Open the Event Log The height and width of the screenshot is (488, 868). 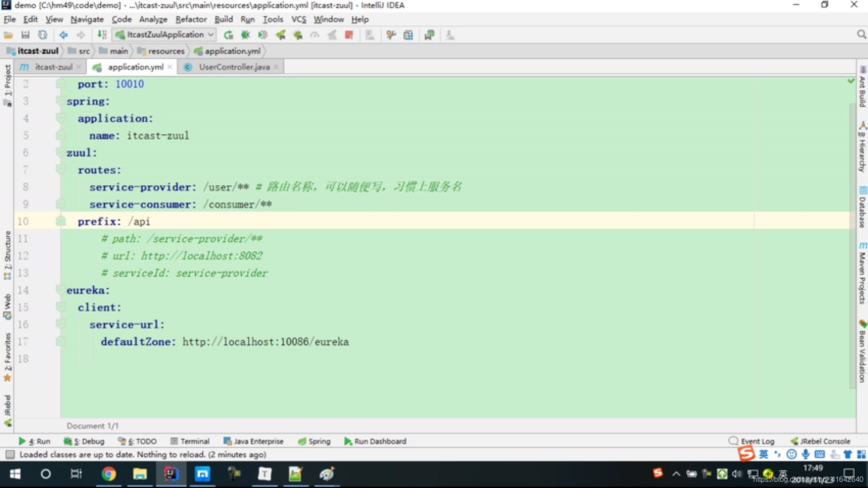click(x=752, y=441)
